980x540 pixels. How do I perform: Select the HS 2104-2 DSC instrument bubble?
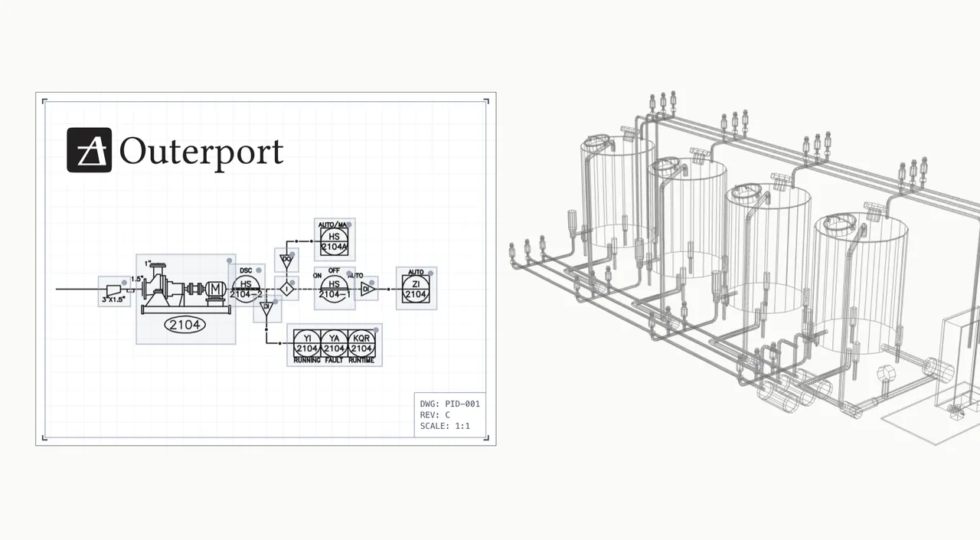coord(247,288)
